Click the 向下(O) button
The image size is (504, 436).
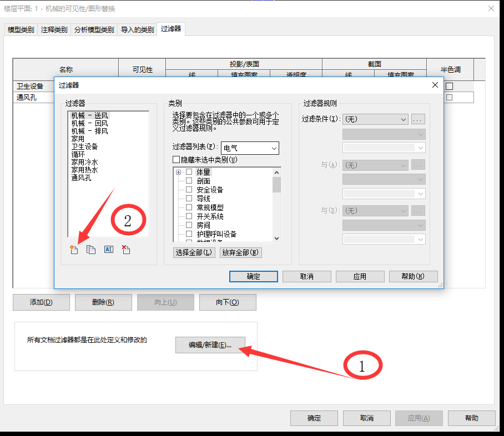228,302
